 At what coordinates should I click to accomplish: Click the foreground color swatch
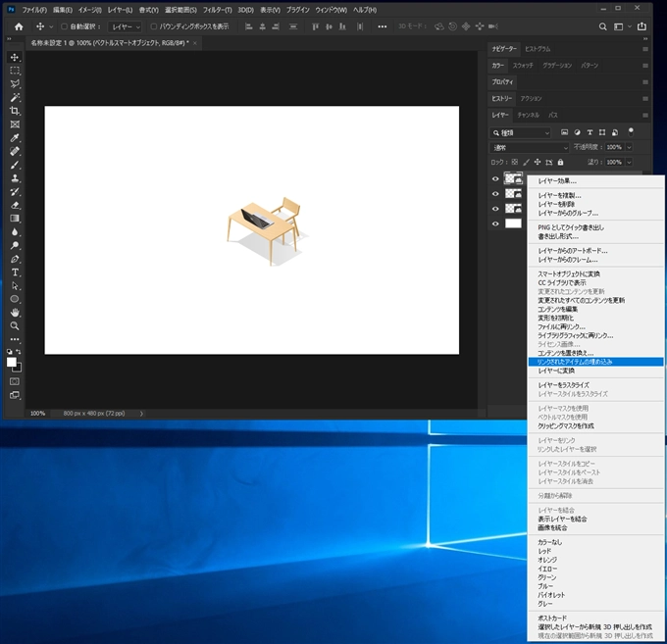[x=12, y=362]
